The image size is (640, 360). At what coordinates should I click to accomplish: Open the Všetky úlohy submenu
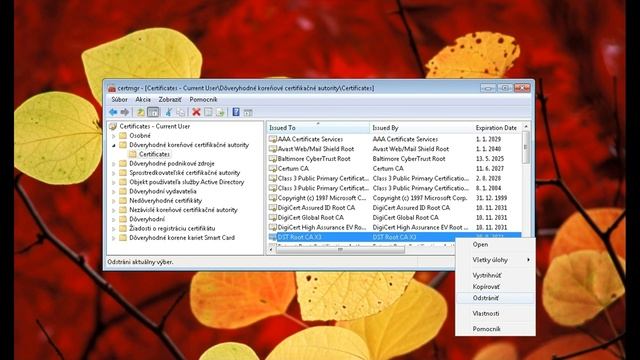point(495,260)
